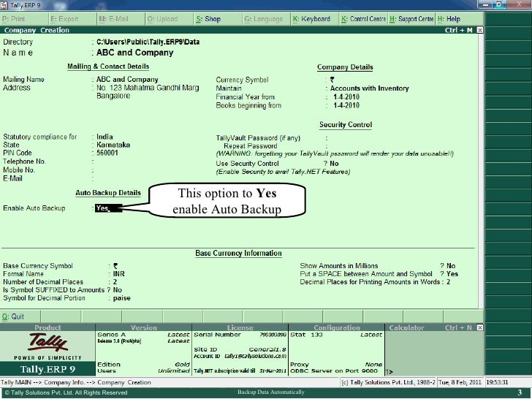Viewport: 532px width, 399px height.
Task: Edit the Address first line
Action: pos(148,88)
